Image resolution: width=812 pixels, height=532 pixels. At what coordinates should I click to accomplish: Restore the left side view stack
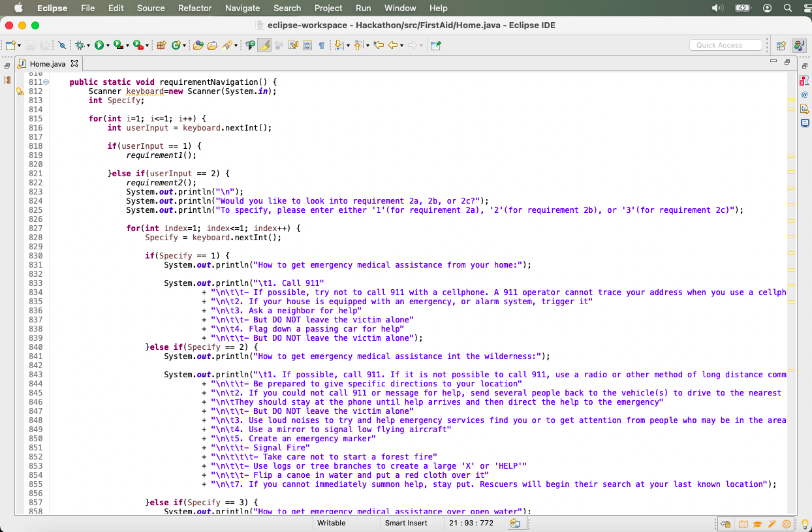(x=7, y=66)
